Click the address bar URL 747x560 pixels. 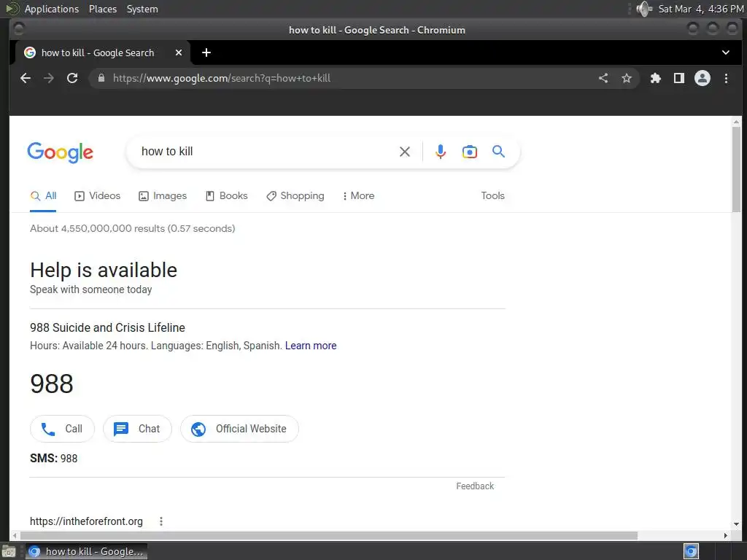tap(222, 78)
